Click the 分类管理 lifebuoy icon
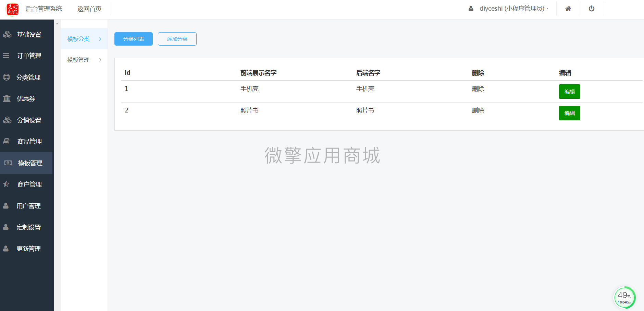This screenshot has width=644, height=311. 7,77
